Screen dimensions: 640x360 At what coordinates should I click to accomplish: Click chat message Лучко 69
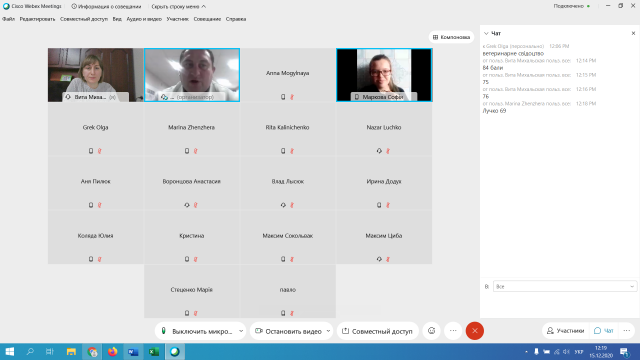[494, 111]
